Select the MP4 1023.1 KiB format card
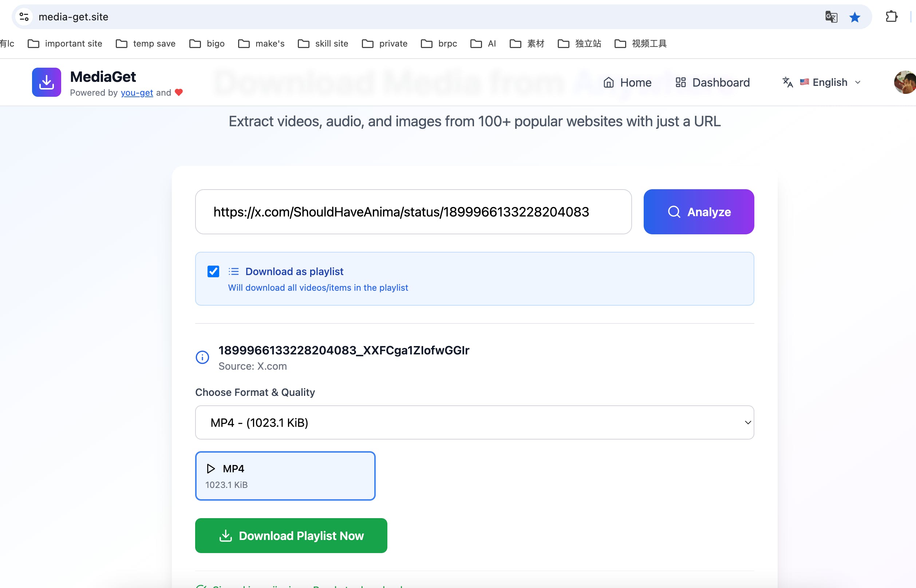The width and height of the screenshot is (916, 588). pos(285,476)
